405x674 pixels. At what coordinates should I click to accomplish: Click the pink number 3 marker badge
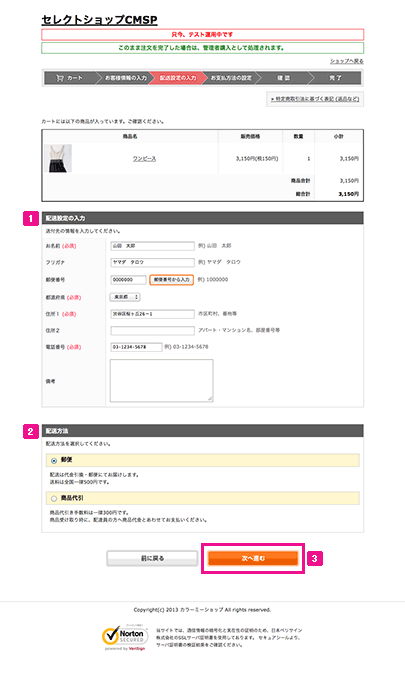tap(315, 558)
